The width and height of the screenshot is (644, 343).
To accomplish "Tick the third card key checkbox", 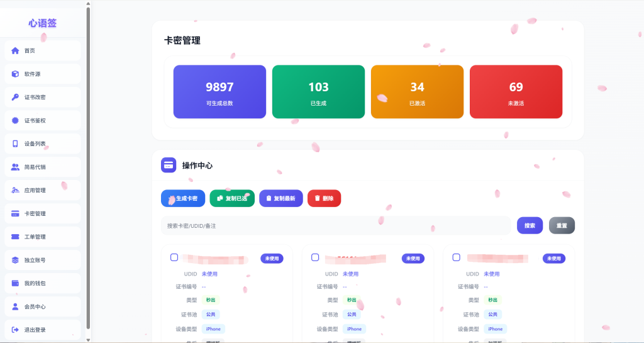I will click(457, 257).
